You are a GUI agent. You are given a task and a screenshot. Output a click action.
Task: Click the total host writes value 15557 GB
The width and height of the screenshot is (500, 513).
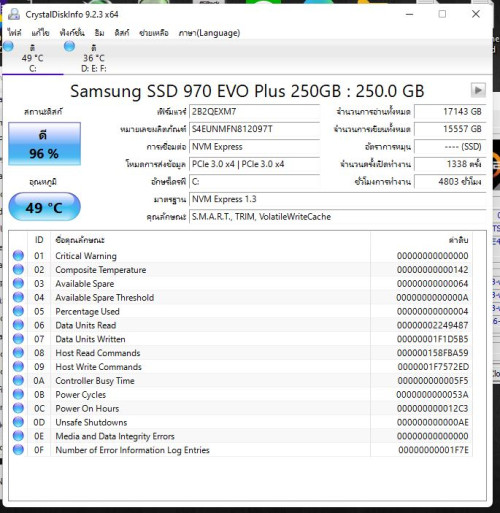(x=450, y=129)
